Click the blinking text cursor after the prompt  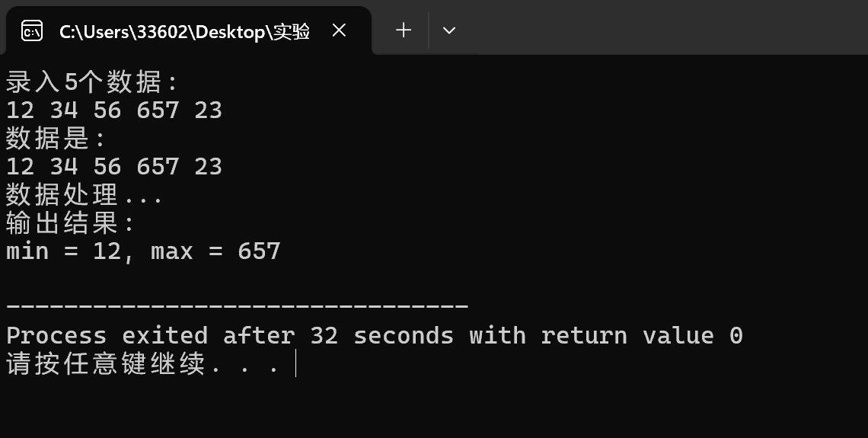click(296, 363)
